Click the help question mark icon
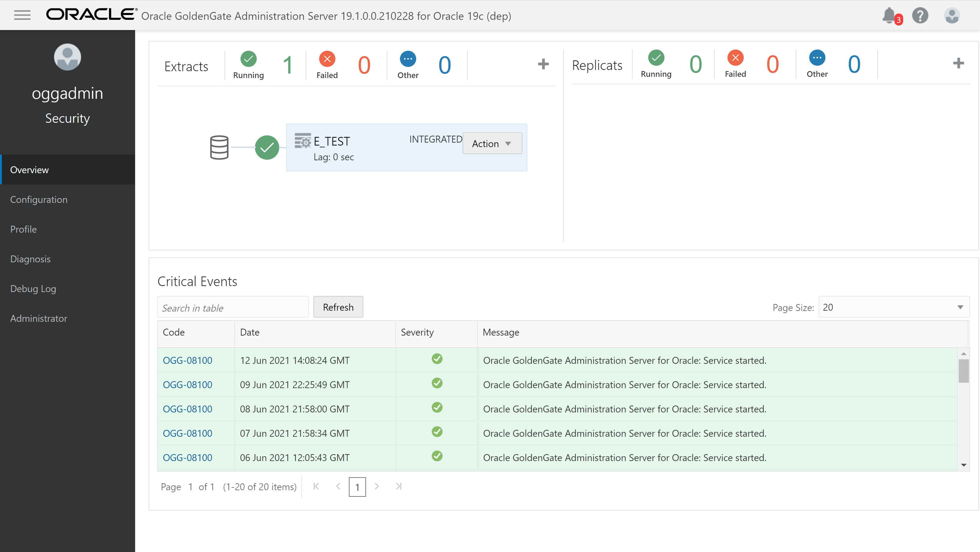The width and height of the screenshot is (980, 552). tap(920, 16)
